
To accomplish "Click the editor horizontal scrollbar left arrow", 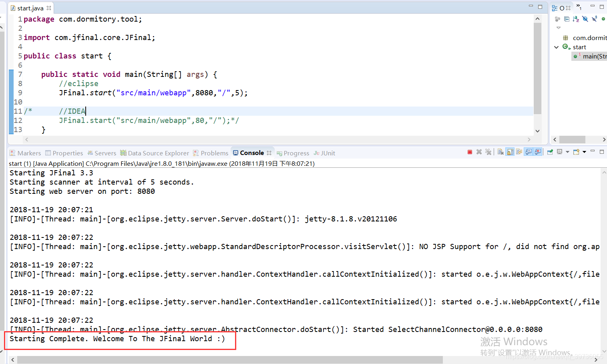I will [27, 139].
